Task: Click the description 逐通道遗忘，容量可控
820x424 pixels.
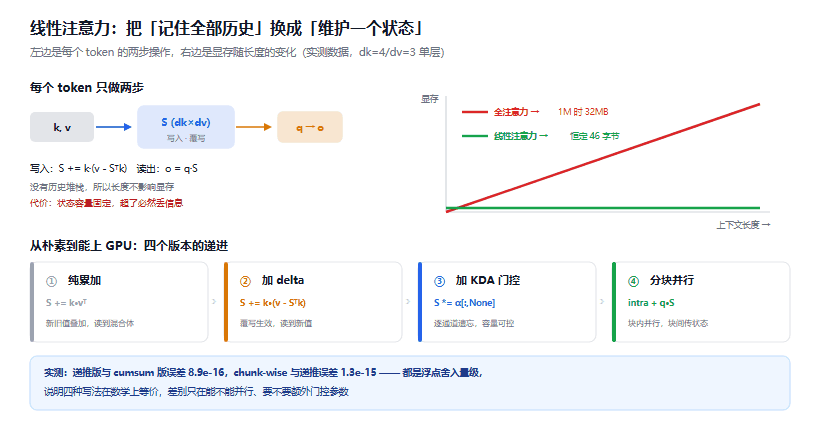Action: point(474,323)
